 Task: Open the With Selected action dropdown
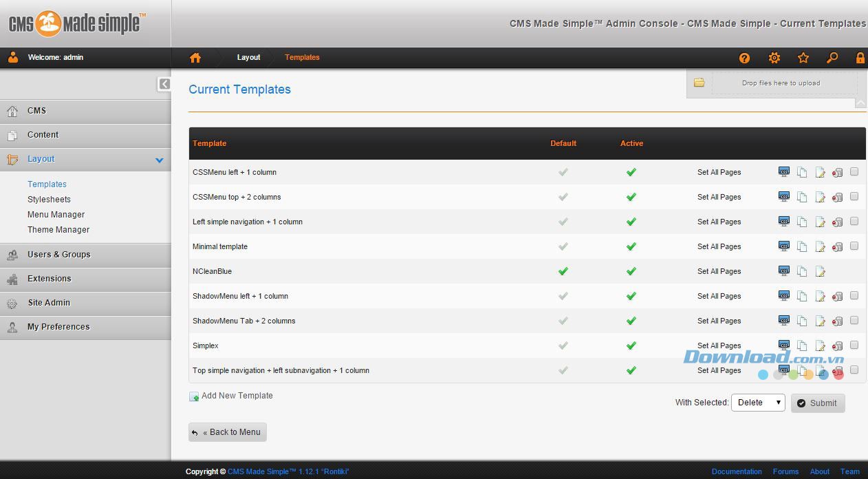pyautogui.click(x=757, y=402)
